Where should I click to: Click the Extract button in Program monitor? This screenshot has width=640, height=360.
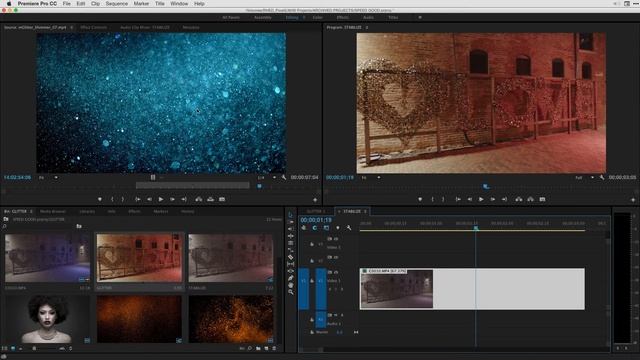530,199
